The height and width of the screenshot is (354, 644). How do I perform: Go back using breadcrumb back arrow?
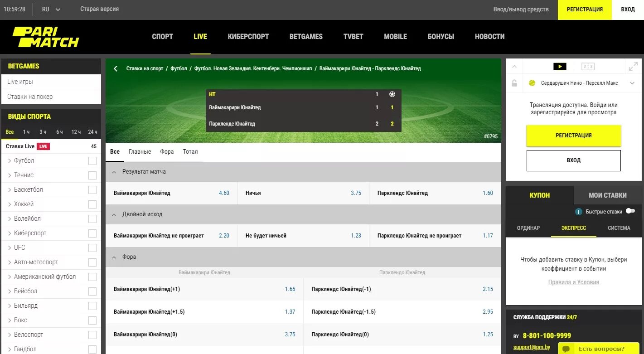pyautogui.click(x=116, y=68)
